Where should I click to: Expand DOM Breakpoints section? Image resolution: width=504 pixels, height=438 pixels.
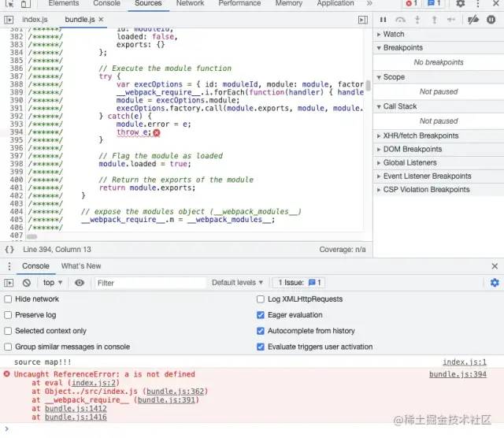439,149
